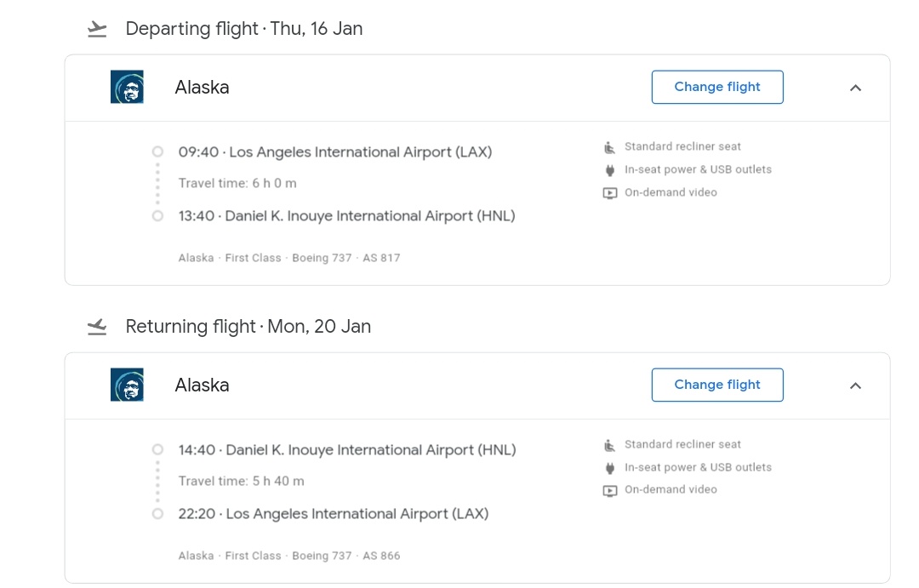Click returning flight on-demand video icon
This screenshot has height=588, width=919.
[x=609, y=490]
